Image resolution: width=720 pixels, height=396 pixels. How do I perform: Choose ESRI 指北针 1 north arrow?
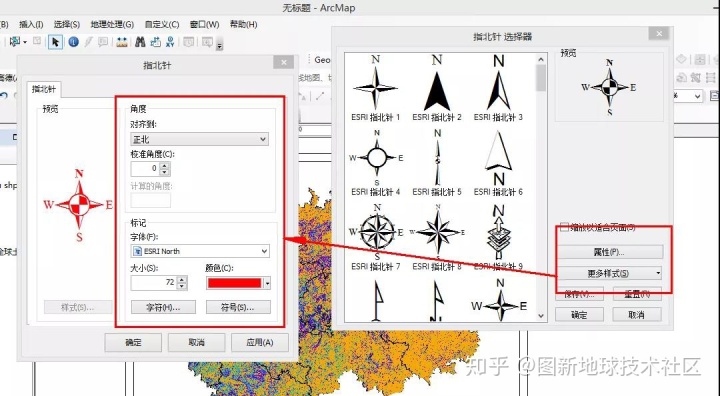(x=376, y=88)
